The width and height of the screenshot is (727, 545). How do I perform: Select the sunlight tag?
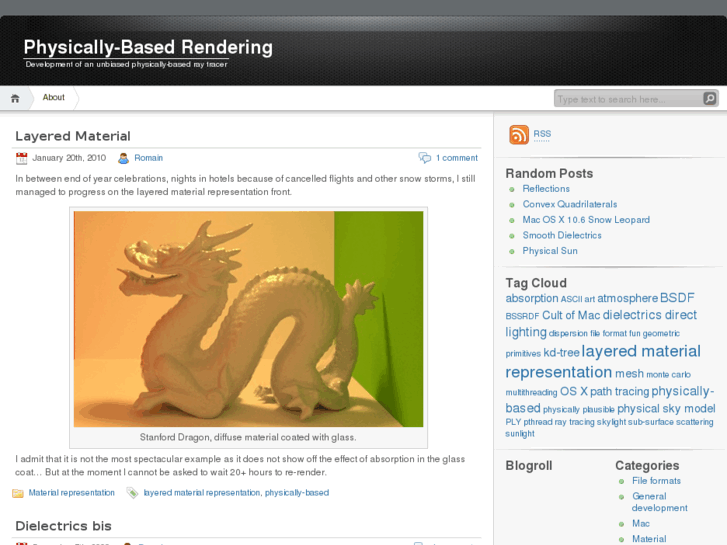pos(520,434)
